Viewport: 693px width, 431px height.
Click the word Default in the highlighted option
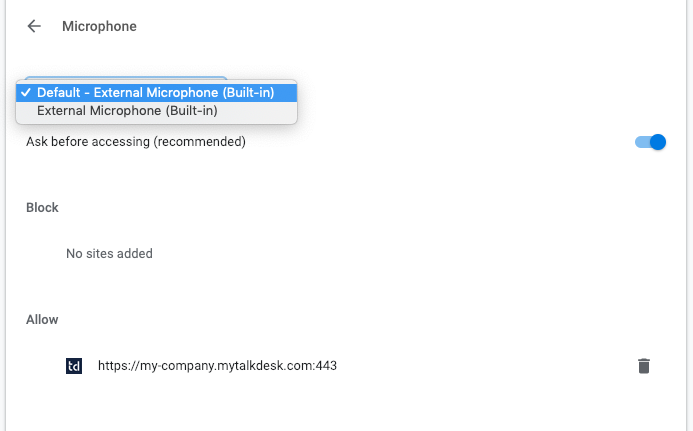pyautogui.click(x=59, y=93)
